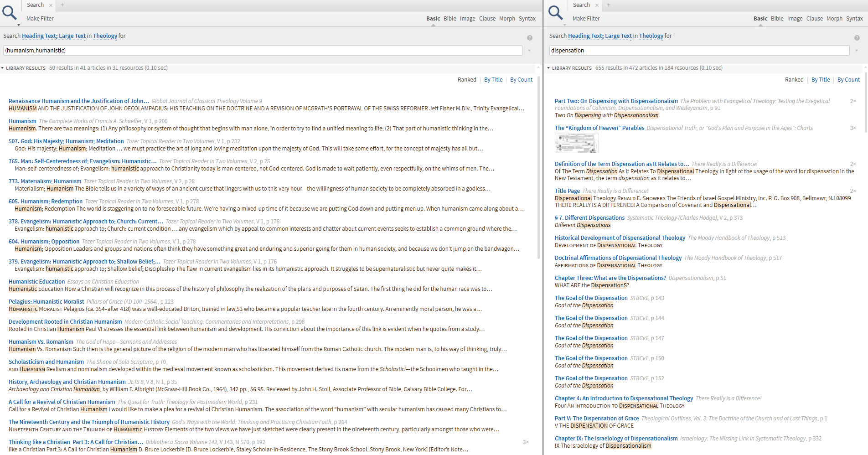Add a new tab in right panel
This screenshot has height=455, width=868.
[608, 5]
